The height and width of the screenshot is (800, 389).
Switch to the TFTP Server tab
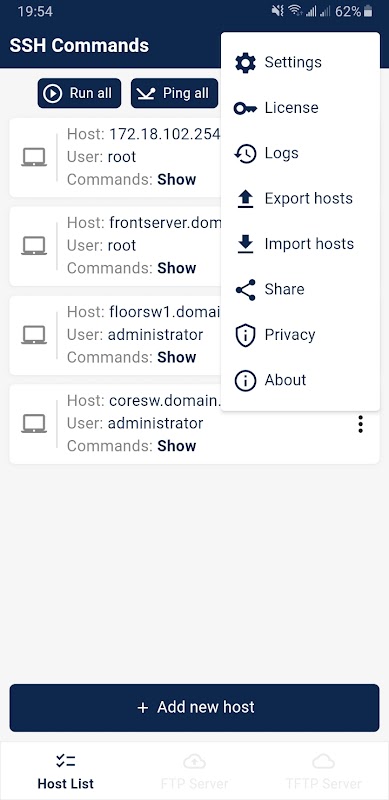point(324,771)
